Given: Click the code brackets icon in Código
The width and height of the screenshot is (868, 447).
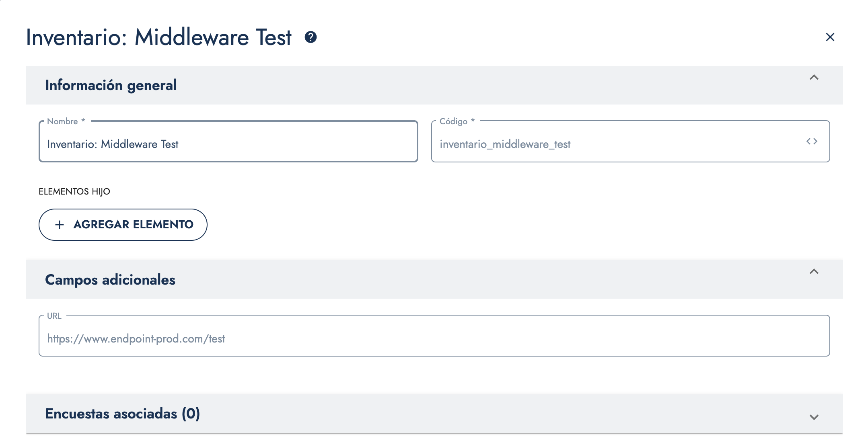Looking at the screenshot, I should 812,141.
